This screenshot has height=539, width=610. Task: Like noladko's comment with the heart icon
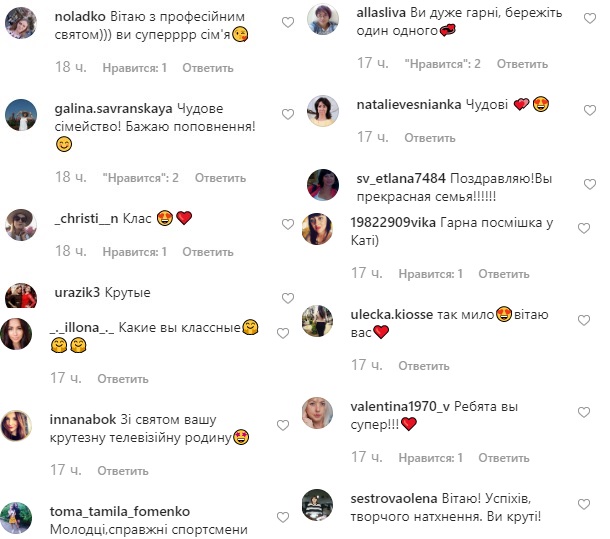[x=287, y=23]
